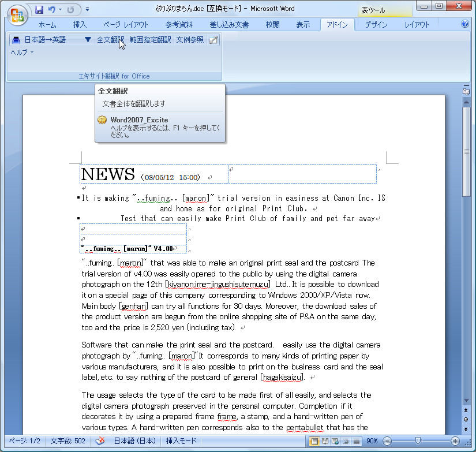Select Print Layout view in status bar
This screenshot has height=452, width=476.
point(315,441)
